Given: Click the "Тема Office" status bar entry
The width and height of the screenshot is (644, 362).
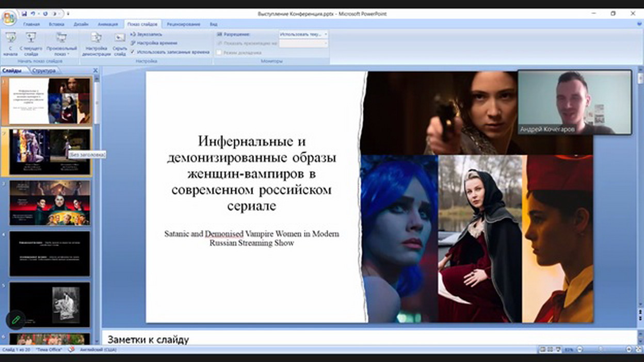Looking at the screenshot, I should (x=49, y=350).
